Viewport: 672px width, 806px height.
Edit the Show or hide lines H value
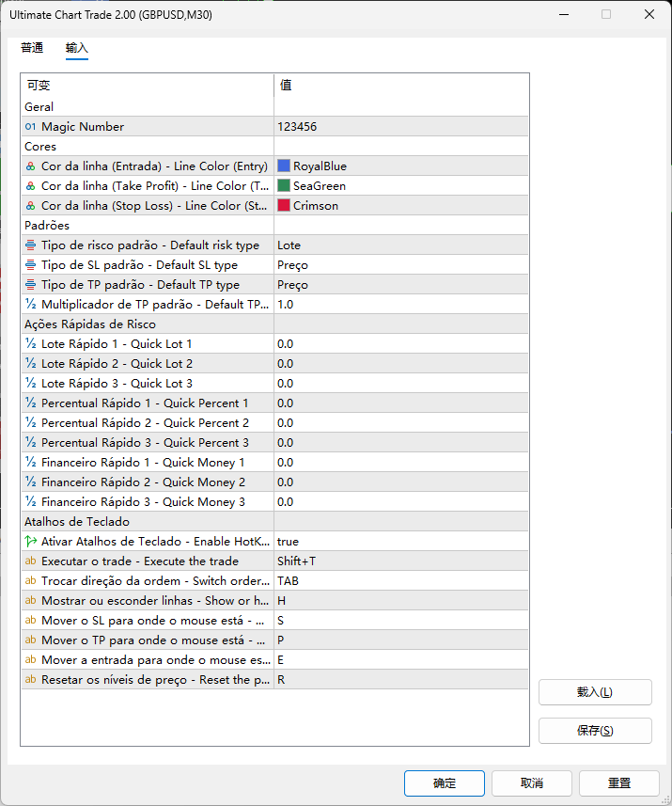(400, 600)
